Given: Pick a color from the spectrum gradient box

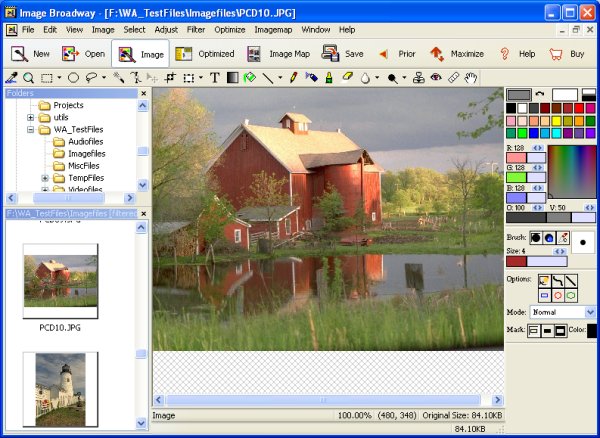Looking at the screenshot, I should click(572, 170).
